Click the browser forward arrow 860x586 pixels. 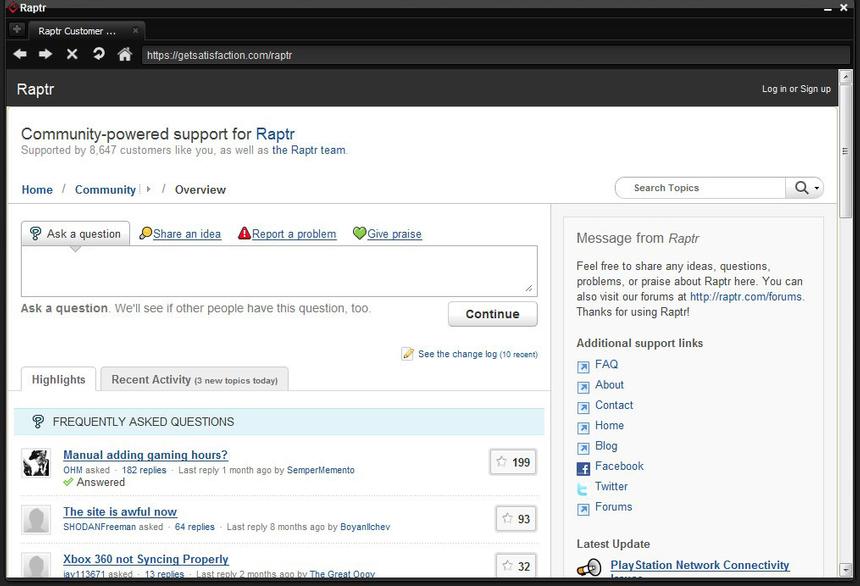point(46,54)
